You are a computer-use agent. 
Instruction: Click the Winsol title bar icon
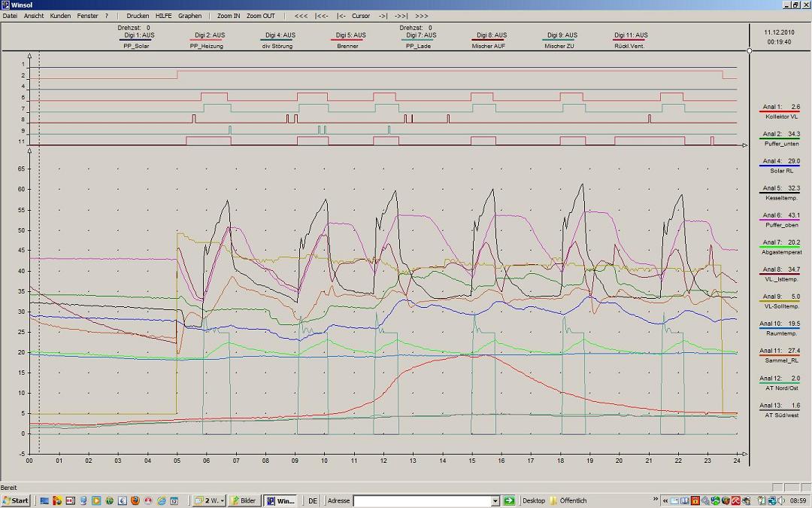tap(5, 5)
